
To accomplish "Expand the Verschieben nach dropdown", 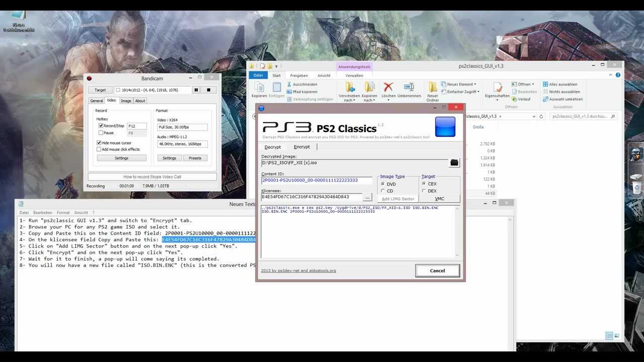I will (349, 98).
